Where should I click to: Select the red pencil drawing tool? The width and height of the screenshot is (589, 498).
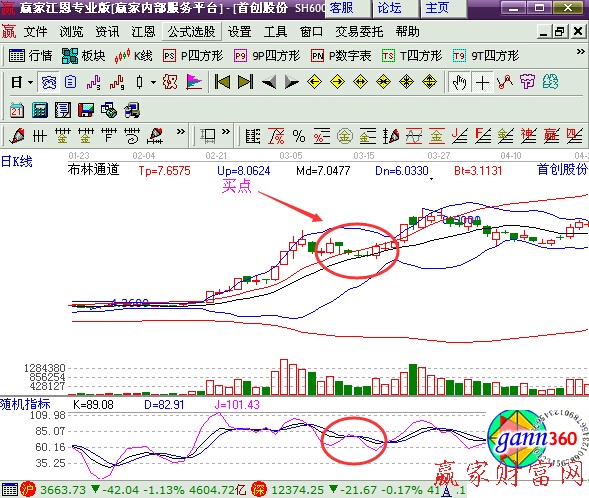point(17,136)
